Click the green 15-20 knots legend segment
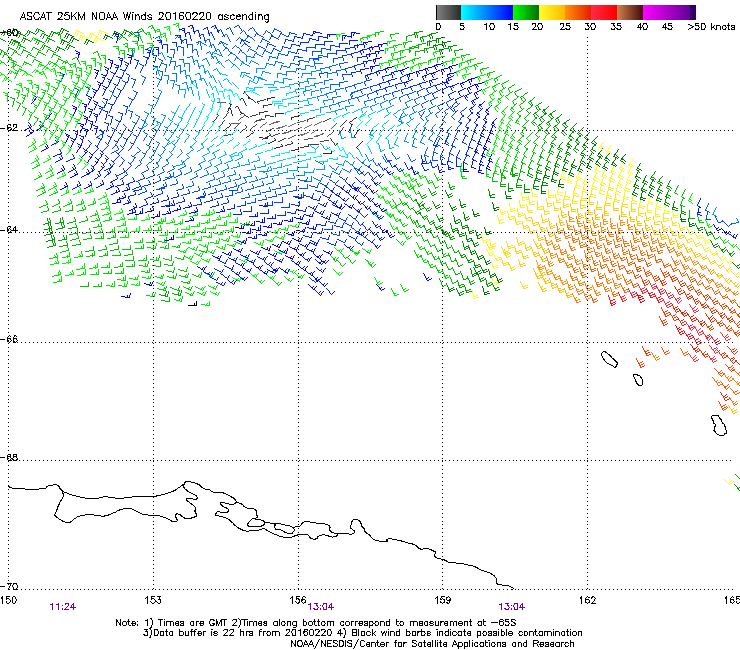The image size is (740, 650). click(526, 12)
